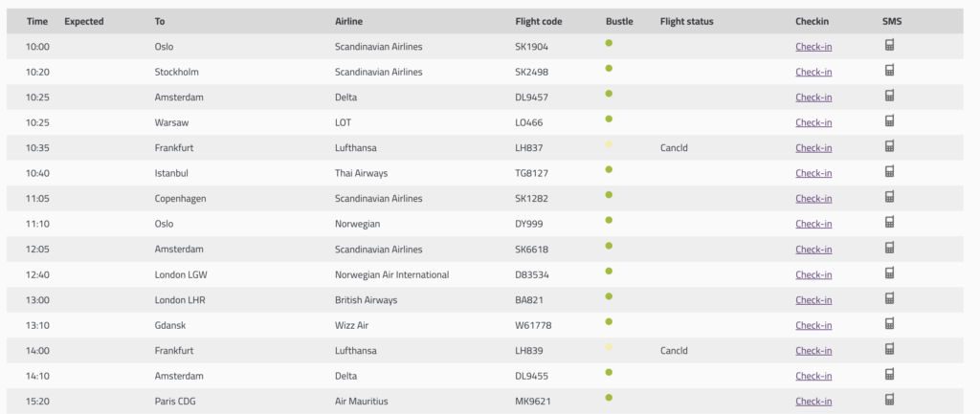980x414 pixels.
Task: Click Check-in for Norwegian DY999 to Oslo
Action: pos(813,224)
